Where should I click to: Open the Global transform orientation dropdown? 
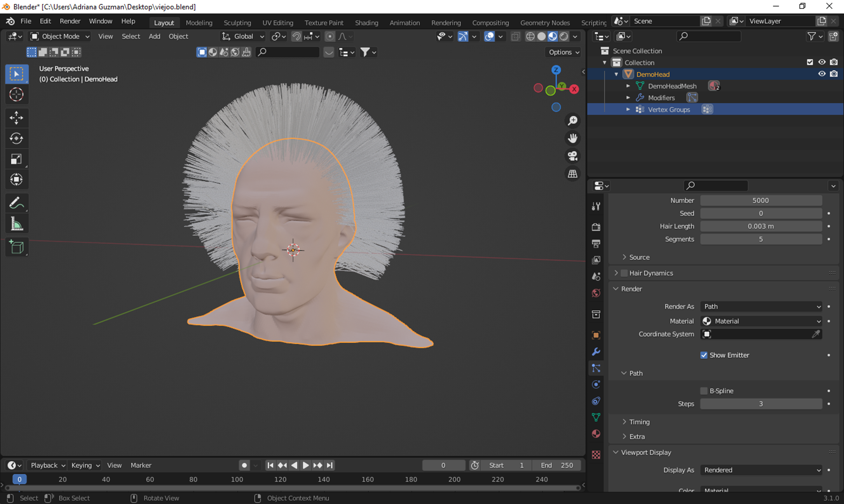pos(243,36)
